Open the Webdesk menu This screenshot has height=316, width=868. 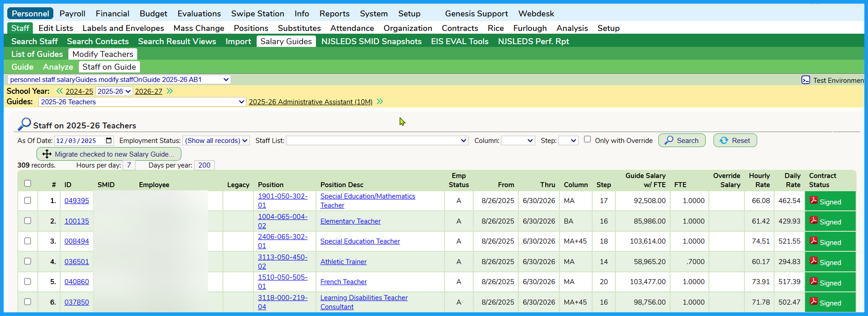(x=536, y=14)
